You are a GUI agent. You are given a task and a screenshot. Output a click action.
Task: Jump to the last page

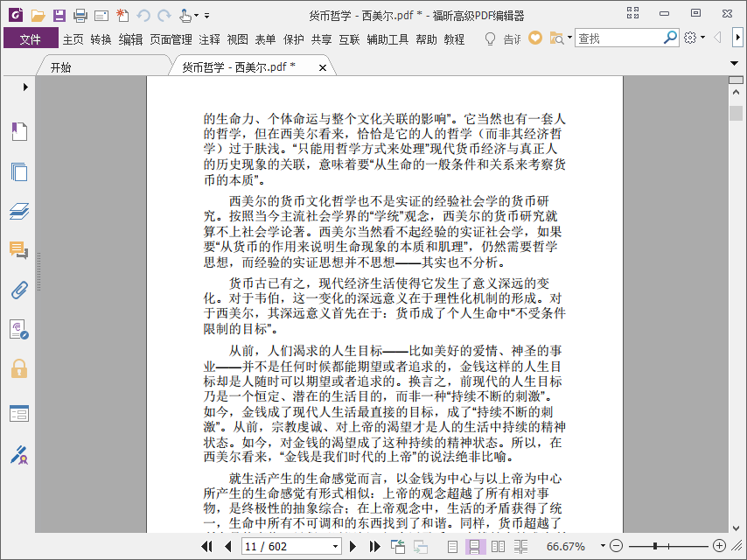[x=374, y=546]
